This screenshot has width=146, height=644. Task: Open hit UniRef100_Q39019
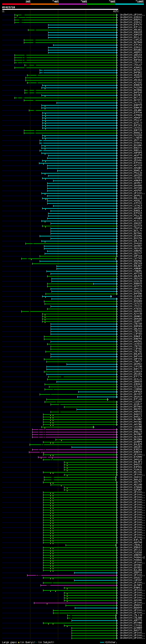tap(131, 372)
